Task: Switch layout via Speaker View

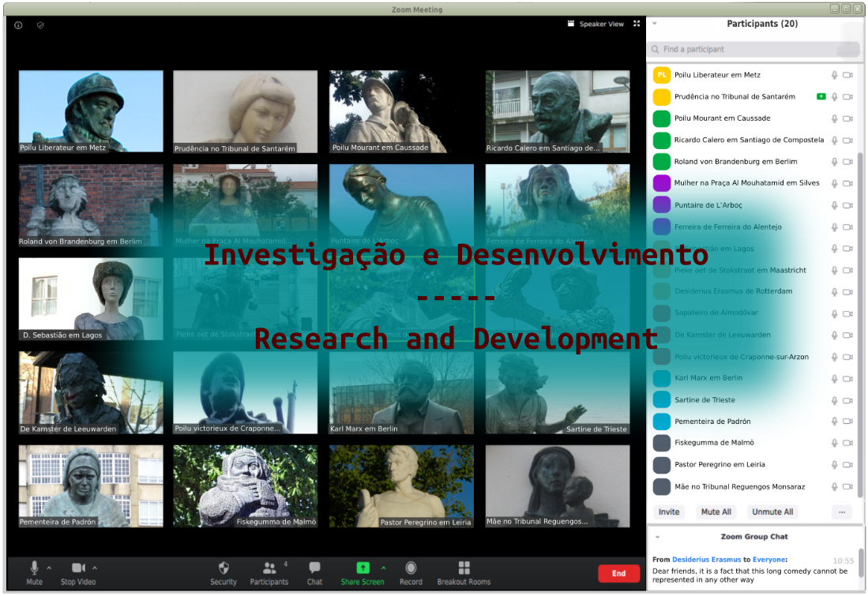Action: pos(596,24)
